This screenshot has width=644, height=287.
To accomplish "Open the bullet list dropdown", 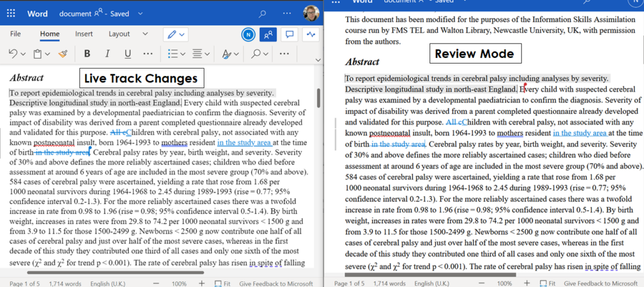I will 177,53.
